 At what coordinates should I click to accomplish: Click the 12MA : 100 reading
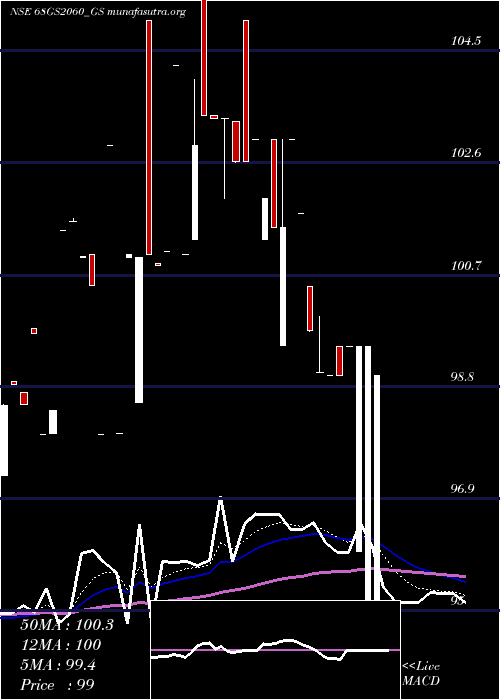point(61,645)
